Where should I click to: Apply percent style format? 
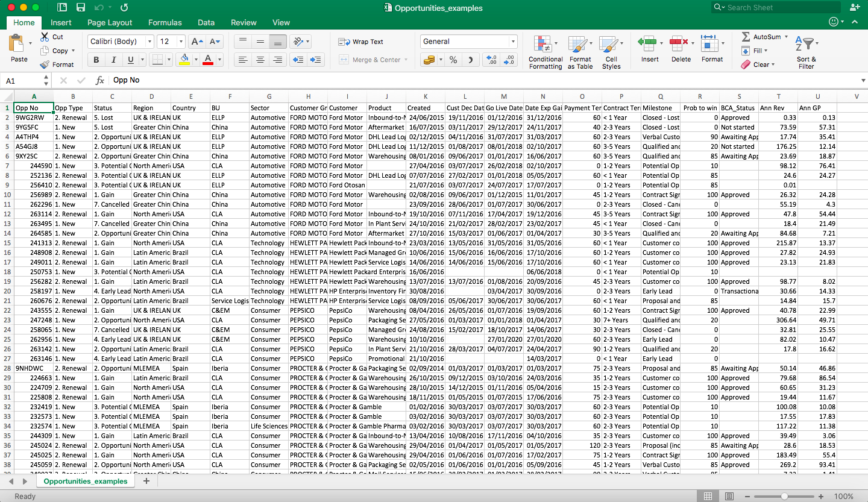(x=453, y=60)
